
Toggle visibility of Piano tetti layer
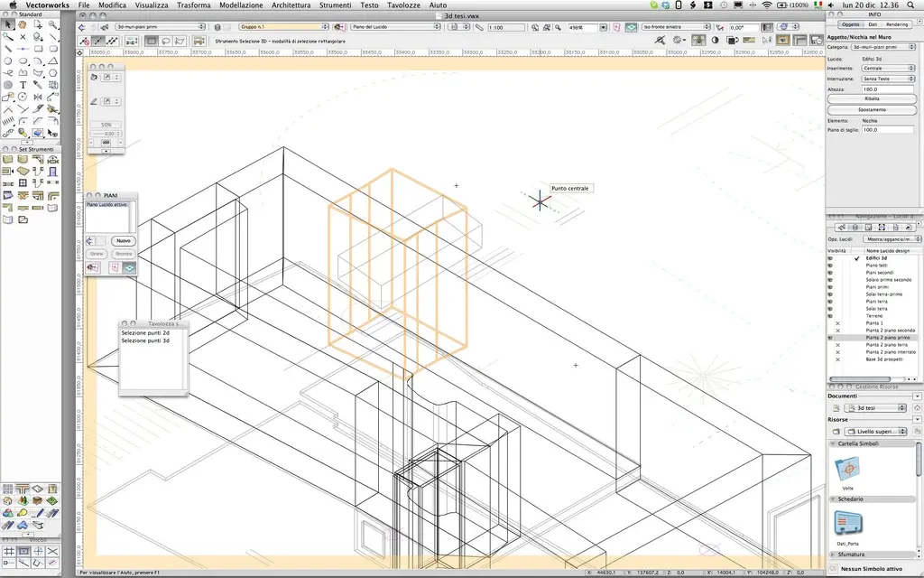click(830, 266)
